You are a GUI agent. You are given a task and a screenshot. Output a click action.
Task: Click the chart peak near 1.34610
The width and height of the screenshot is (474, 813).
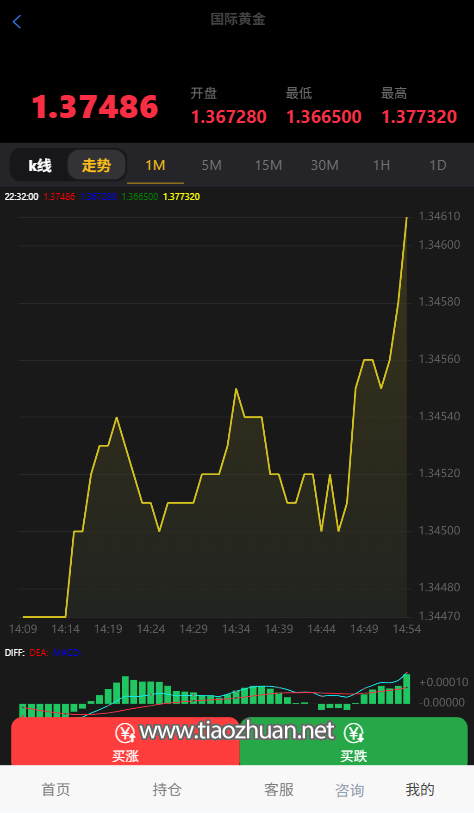coord(407,218)
